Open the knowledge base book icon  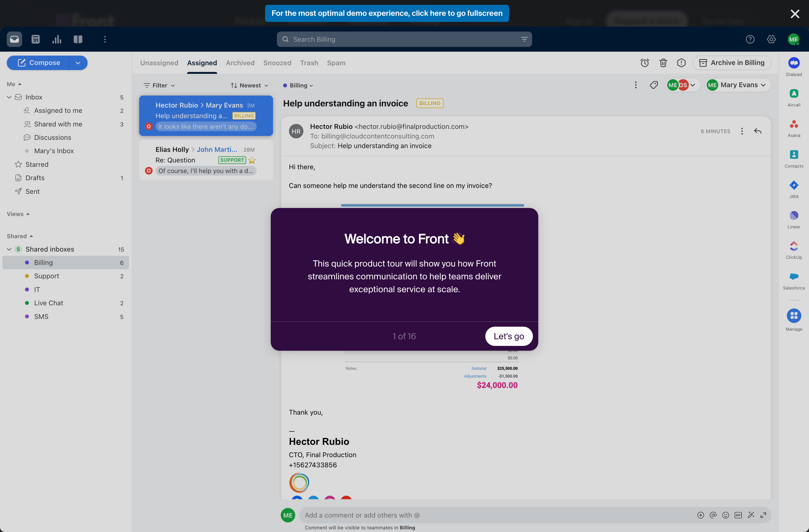(x=78, y=39)
